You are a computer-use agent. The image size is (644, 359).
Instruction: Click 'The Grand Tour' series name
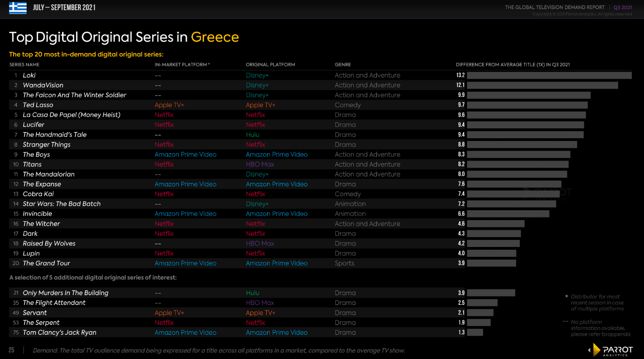tap(46, 263)
